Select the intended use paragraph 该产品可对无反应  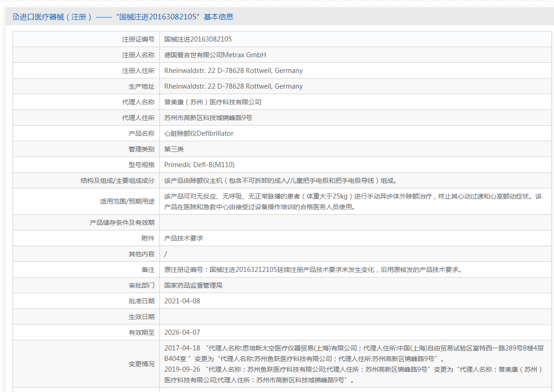(353, 201)
